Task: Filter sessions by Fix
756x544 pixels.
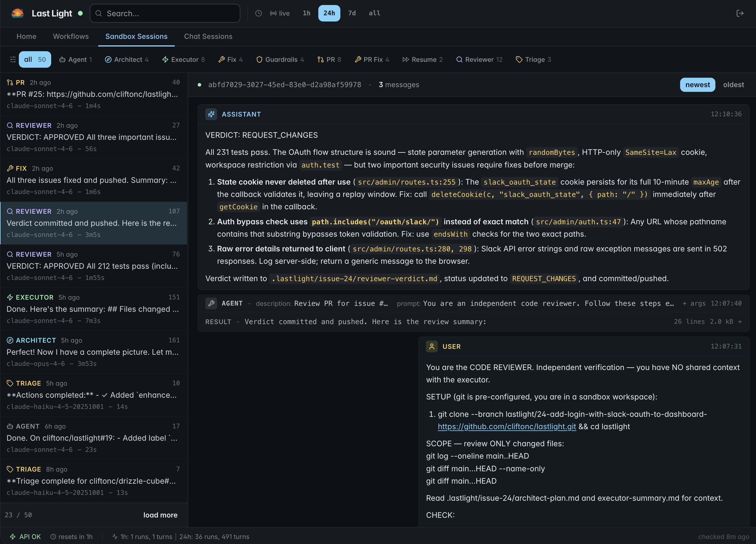Action: pyautogui.click(x=231, y=59)
